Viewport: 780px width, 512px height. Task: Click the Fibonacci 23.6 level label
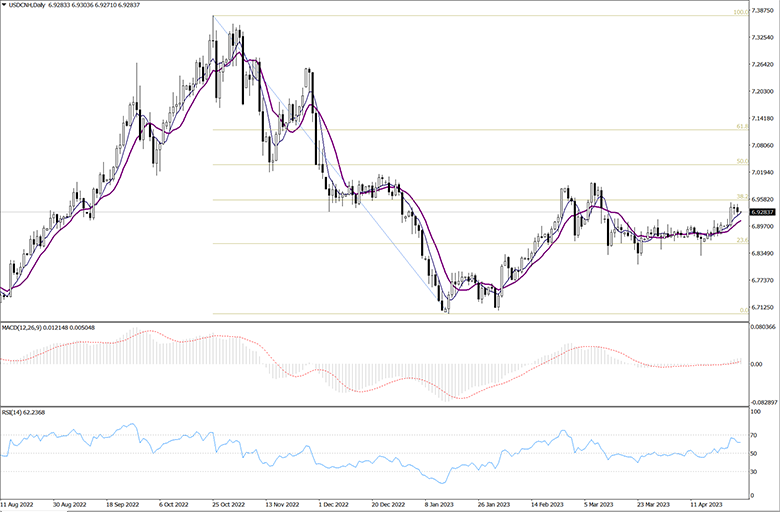point(742,240)
